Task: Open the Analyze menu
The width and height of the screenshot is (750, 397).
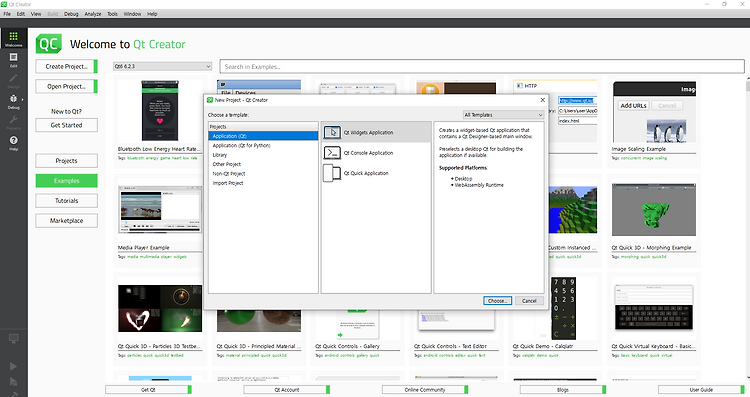Action: click(93, 14)
